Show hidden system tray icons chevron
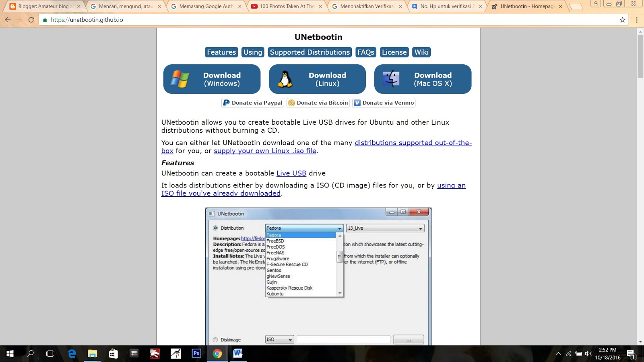This screenshot has height=362, width=644. tap(558, 354)
